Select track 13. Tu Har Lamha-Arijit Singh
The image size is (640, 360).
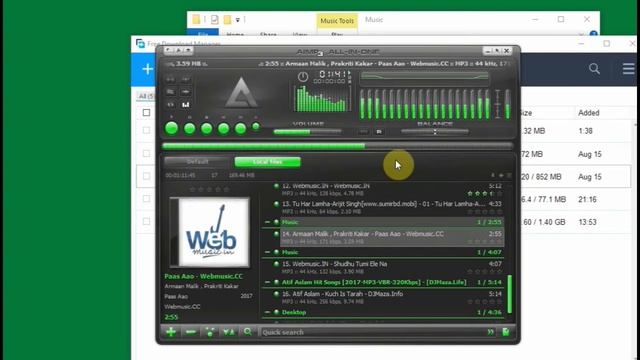pyautogui.click(x=391, y=207)
